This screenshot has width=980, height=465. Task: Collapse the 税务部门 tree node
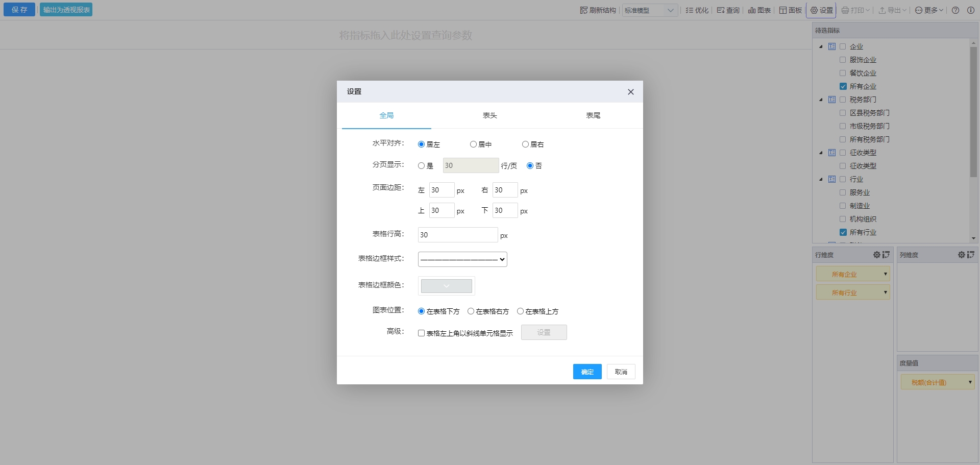[x=821, y=100]
